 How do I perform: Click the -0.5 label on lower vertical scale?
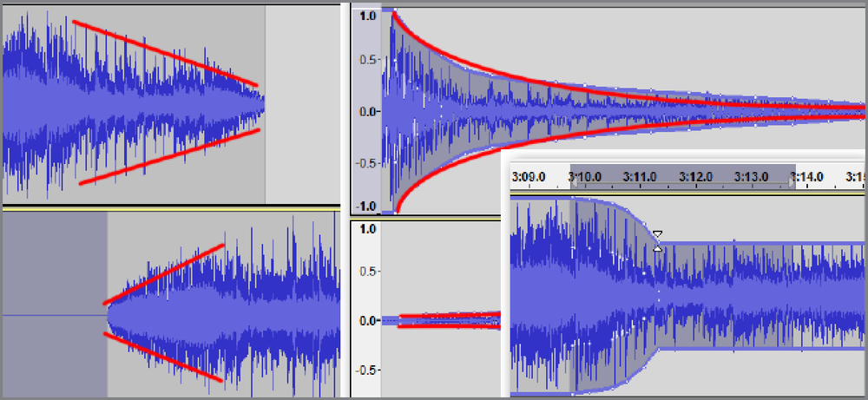coord(366,370)
